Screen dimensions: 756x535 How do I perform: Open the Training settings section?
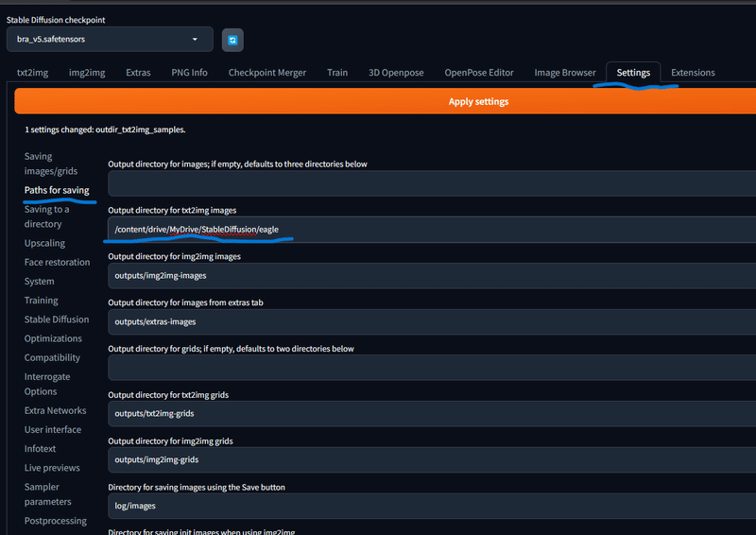pos(41,300)
